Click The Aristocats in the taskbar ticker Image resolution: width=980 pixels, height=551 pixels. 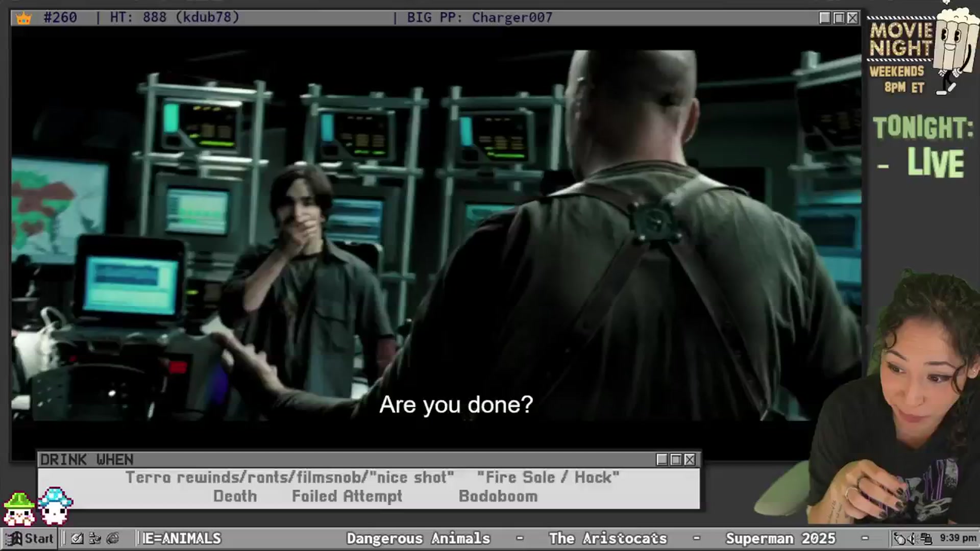pos(608,538)
